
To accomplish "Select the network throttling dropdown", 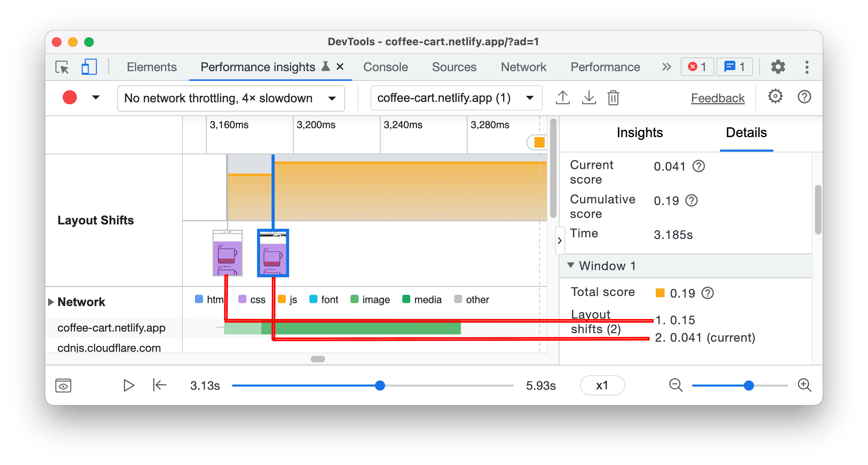I will point(229,97).
